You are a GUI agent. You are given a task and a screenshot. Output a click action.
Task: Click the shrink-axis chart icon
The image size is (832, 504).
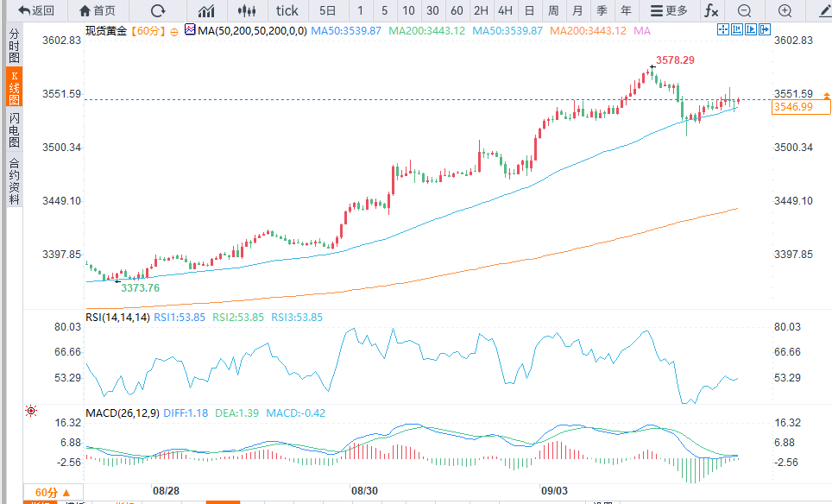736,29
